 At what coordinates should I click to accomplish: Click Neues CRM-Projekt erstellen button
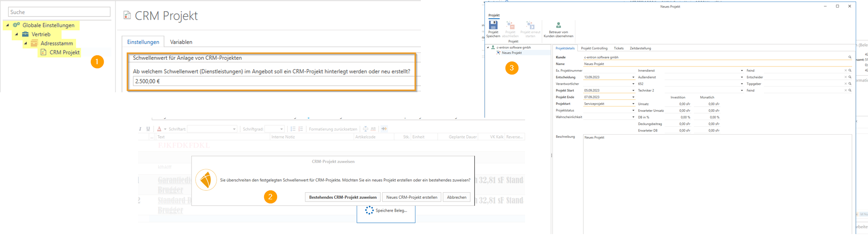coord(412,197)
